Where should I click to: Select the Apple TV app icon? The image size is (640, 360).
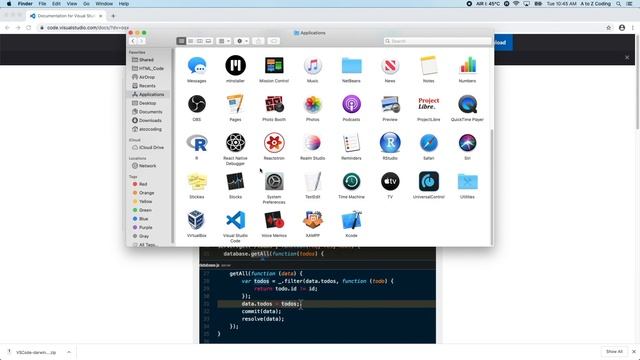390,182
